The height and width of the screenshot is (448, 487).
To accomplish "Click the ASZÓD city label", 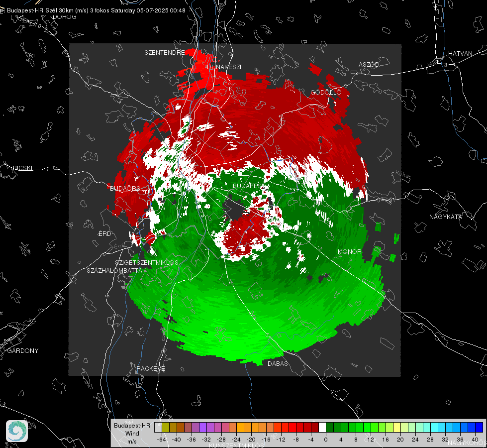I will tap(369, 64).
